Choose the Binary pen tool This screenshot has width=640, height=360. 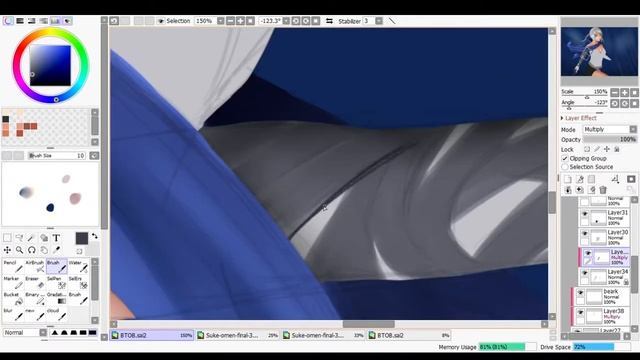(35, 298)
